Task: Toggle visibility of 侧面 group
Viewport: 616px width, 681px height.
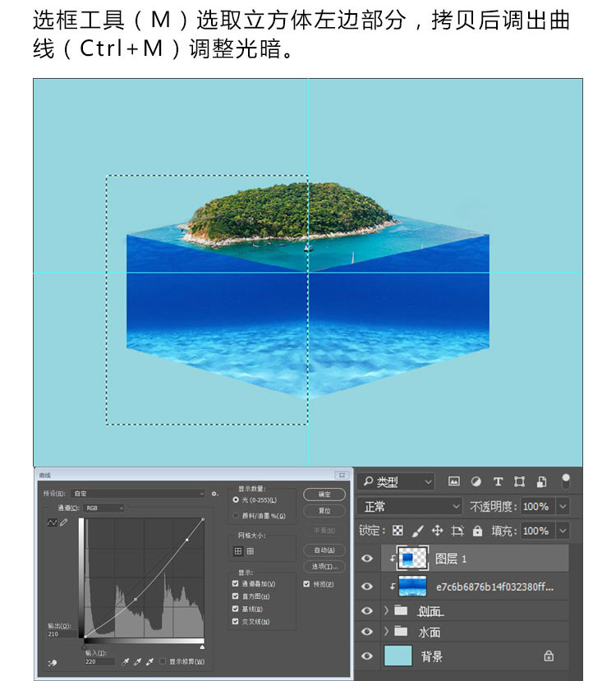Action: (367, 610)
